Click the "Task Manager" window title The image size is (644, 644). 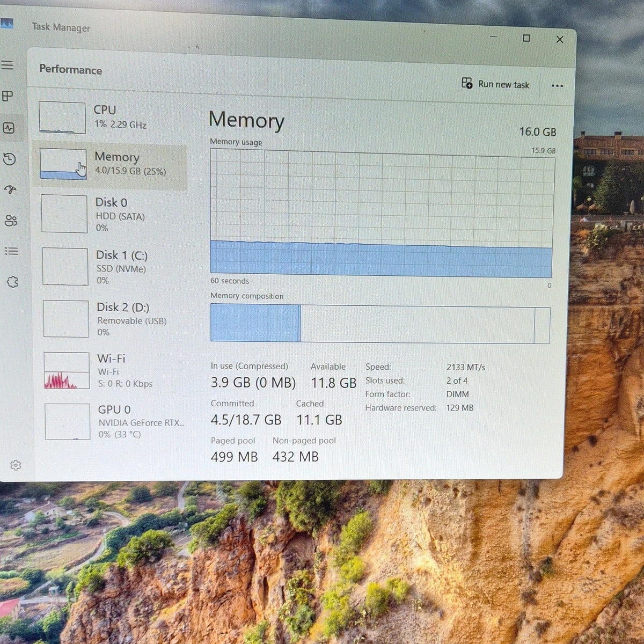coord(61,27)
